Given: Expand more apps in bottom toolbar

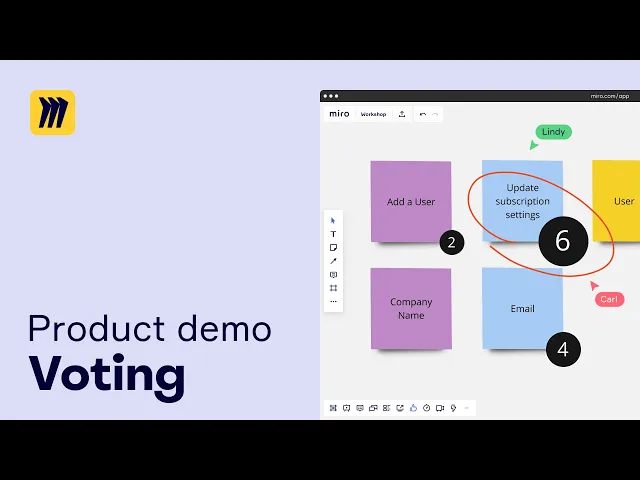Looking at the screenshot, I should [467, 408].
